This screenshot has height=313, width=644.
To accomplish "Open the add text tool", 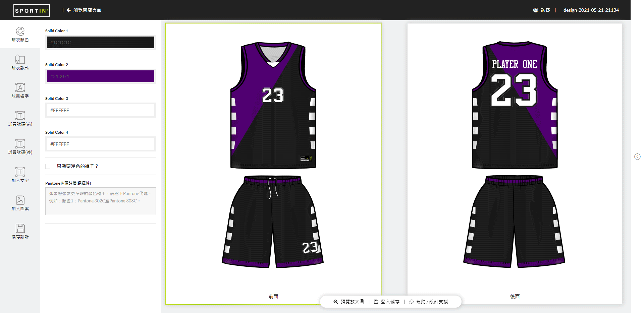I will tap(20, 172).
